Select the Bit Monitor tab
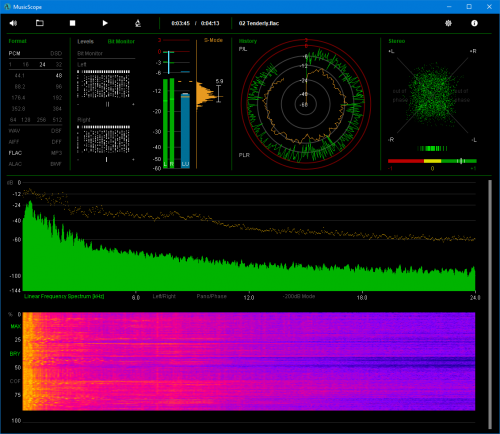The height and width of the screenshot is (434, 500). (x=121, y=41)
